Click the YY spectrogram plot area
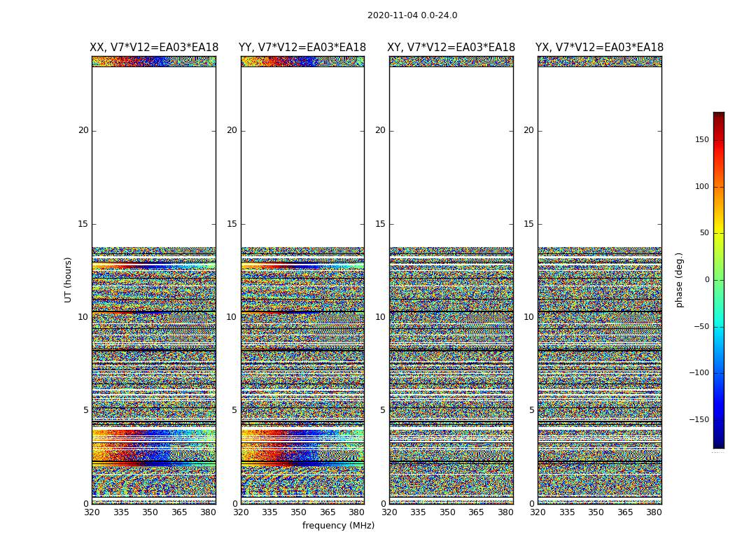 [x=302, y=280]
